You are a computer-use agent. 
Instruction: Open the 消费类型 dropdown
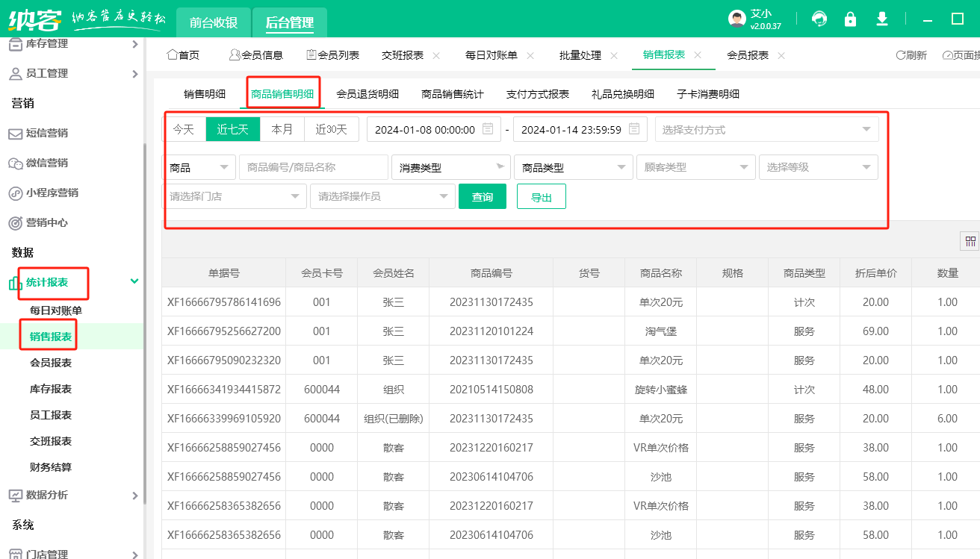tap(450, 167)
